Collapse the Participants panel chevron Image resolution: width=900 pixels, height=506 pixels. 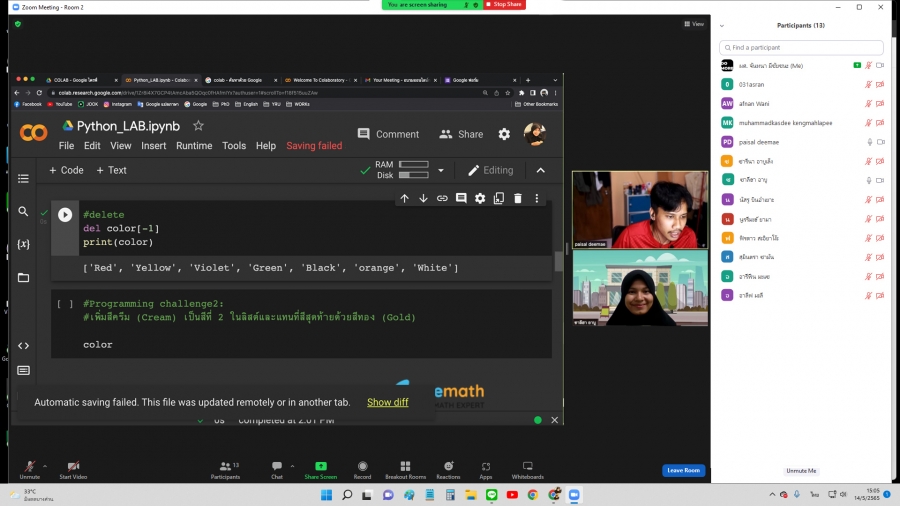click(722, 25)
